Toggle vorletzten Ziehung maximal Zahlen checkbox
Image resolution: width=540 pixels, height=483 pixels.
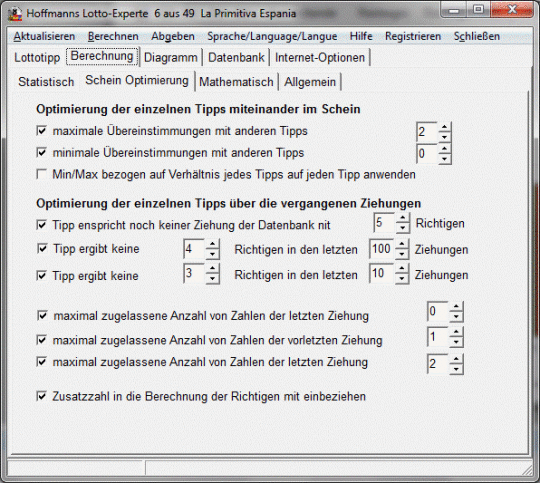[x=42, y=340]
